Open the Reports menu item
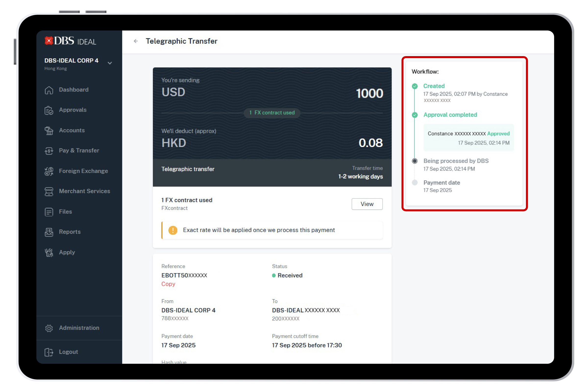The width and height of the screenshot is (588, 392). pos(70,232)
